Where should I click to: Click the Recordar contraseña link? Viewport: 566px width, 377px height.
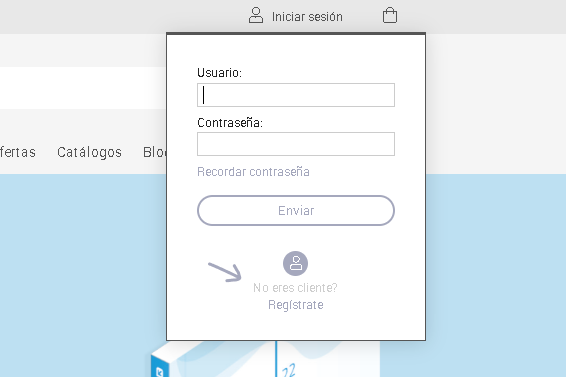(253, 172)
